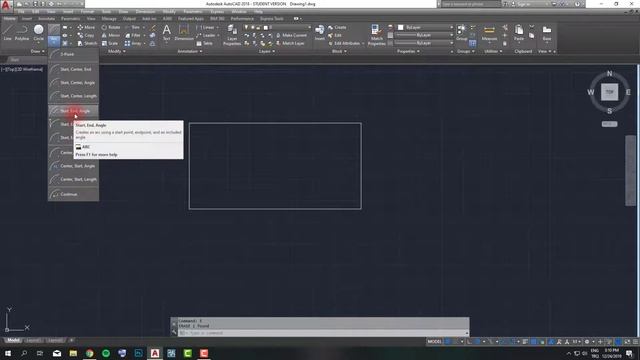Screen dimensions: 640x360
Task: Open Chrome from the taskbar
Action: pos(89,353)
